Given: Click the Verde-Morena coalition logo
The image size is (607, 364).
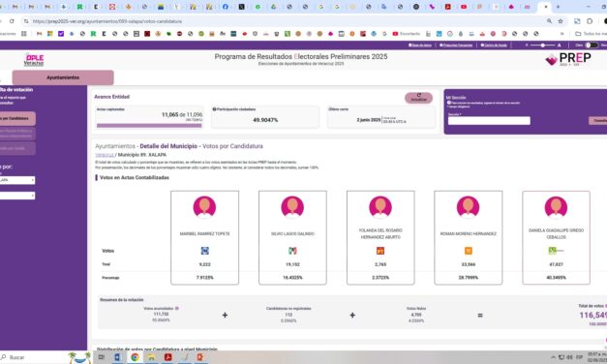Looking at the screenshot, I should pyautogui.click(x=556, y=251).
